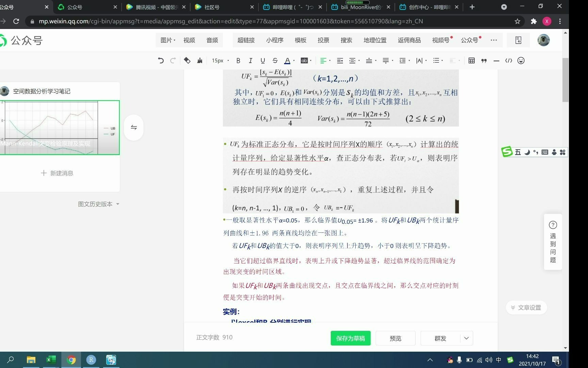The width and height of the screenshot is (588, 368).
Task: Insert audio via 音频
Action: click(x=212, y=40)
